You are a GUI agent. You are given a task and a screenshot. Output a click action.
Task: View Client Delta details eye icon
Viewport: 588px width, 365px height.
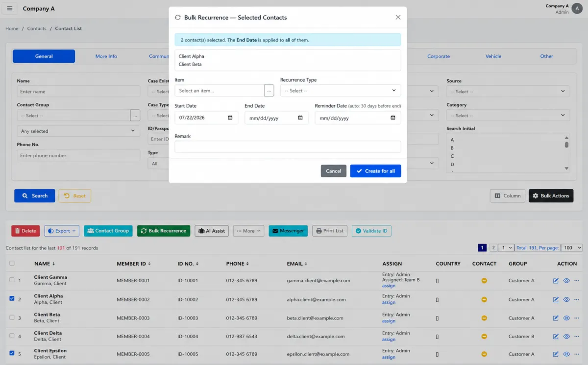(566, 337)
